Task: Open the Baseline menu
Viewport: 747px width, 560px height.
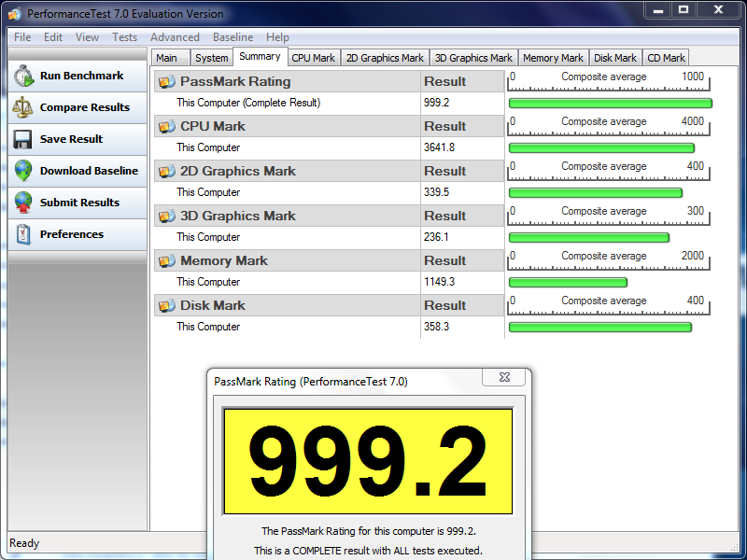Action: coord(233,37)
